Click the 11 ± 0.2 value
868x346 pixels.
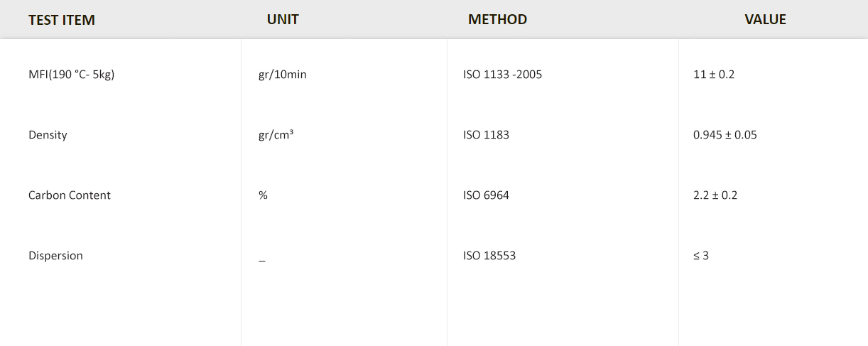tap(714, 74)
